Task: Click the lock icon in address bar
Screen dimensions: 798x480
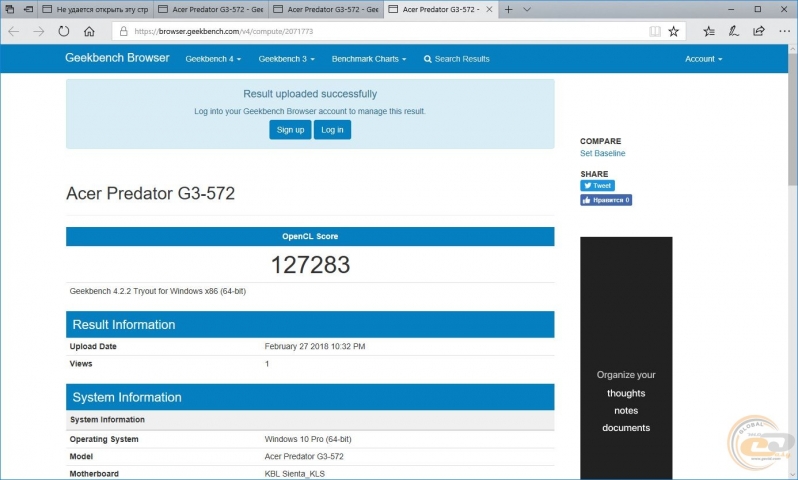Action: point(123,32)
